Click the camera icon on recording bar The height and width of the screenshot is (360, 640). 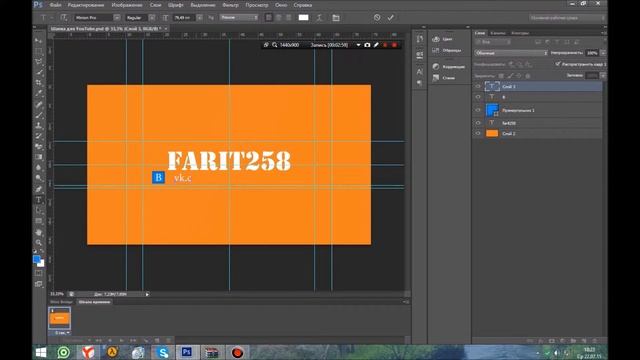pos(367,45)
